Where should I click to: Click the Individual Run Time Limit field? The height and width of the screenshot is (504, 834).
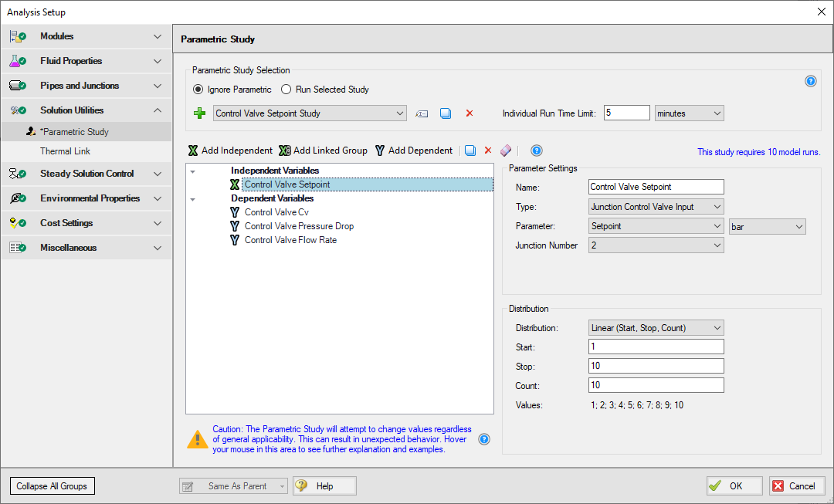click(626, 113)
